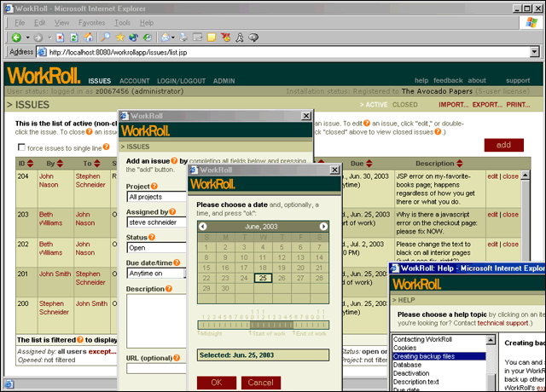Open the Favorites menu
This screenshot has height=392, width=546.
[91, 23]
